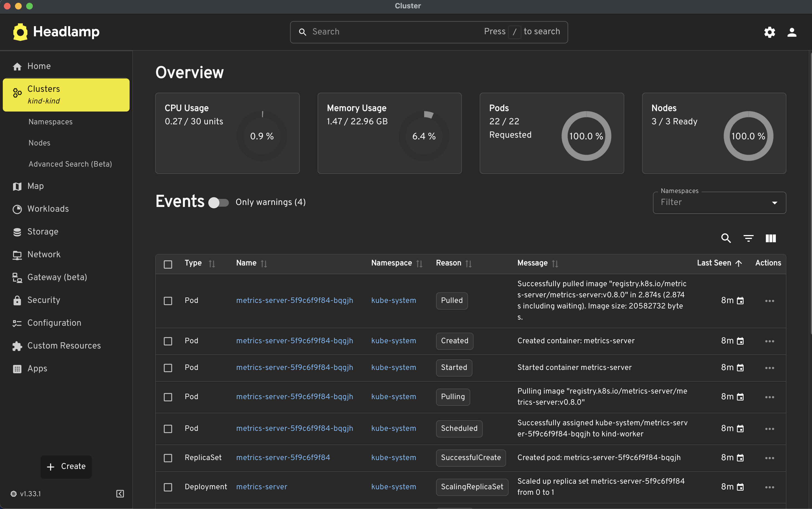The image size is (812, 509).
Task: Open actions menu for the SuccessfulCreate event
Action: tap(770, 458)
